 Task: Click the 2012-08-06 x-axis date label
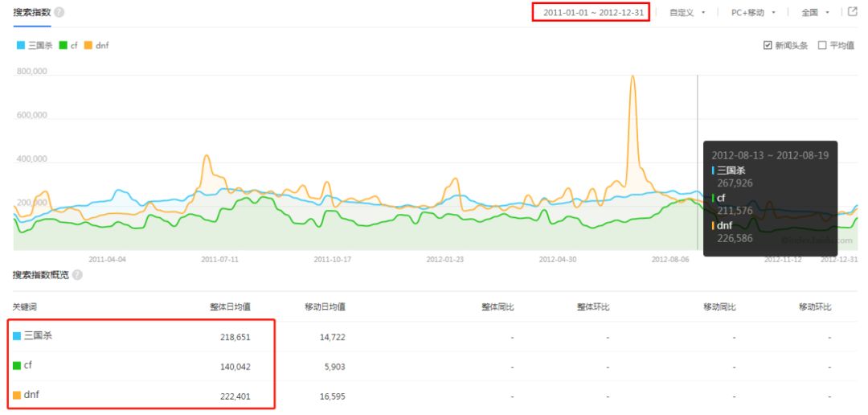tap(670, 259)
